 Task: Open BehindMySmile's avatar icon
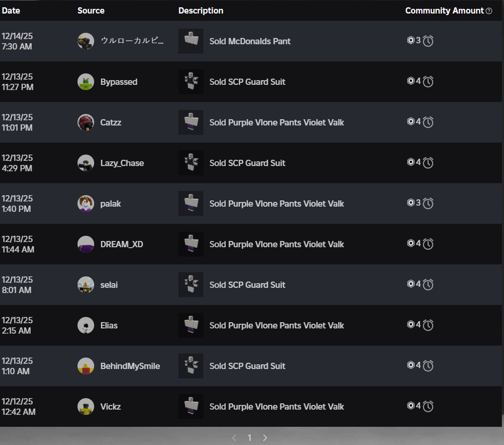point(86,366)
